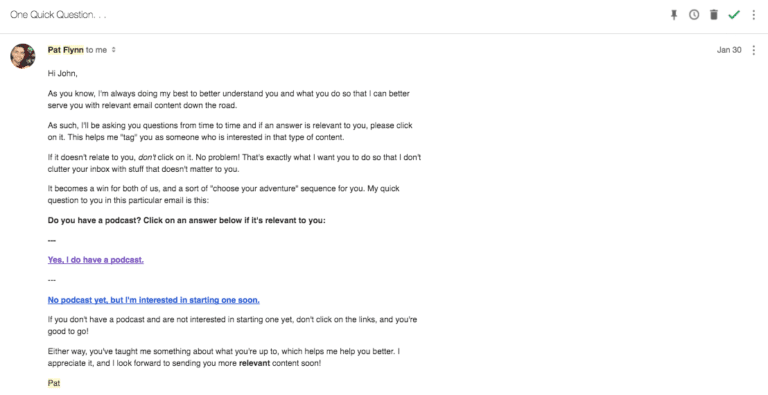Open the "No podcast yet, but I'm interested" link
Image resolution: width=768 pixels, height=395 pixels.
click(x=153, y=300)
